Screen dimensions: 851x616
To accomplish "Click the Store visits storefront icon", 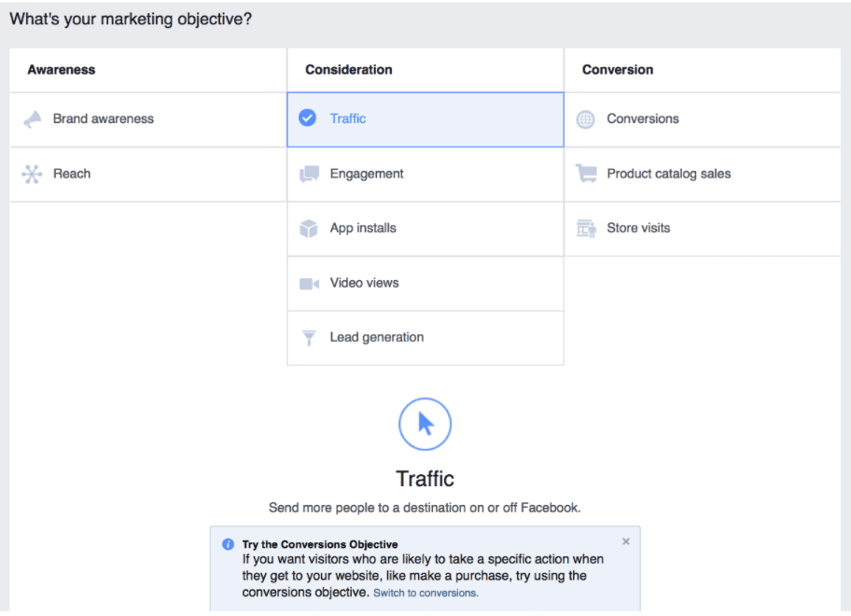I will 586,229.
